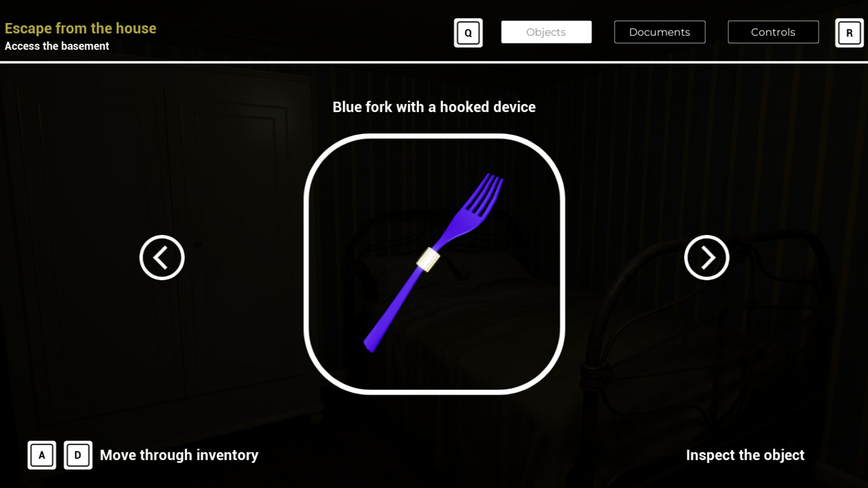Image resolution: width=868 pixels, height=488 pixels.
Task: Click the R inventory button
Action: click(849, 33)
